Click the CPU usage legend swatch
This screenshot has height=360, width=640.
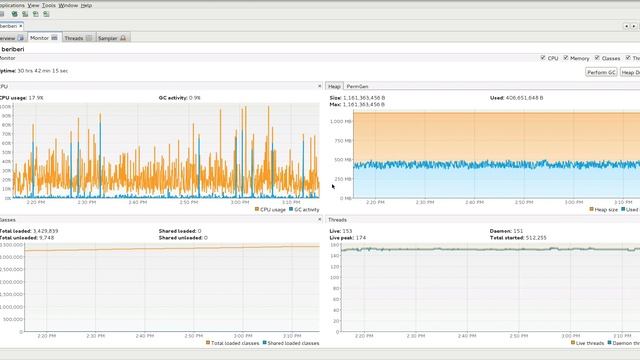(x=257, y=209)
